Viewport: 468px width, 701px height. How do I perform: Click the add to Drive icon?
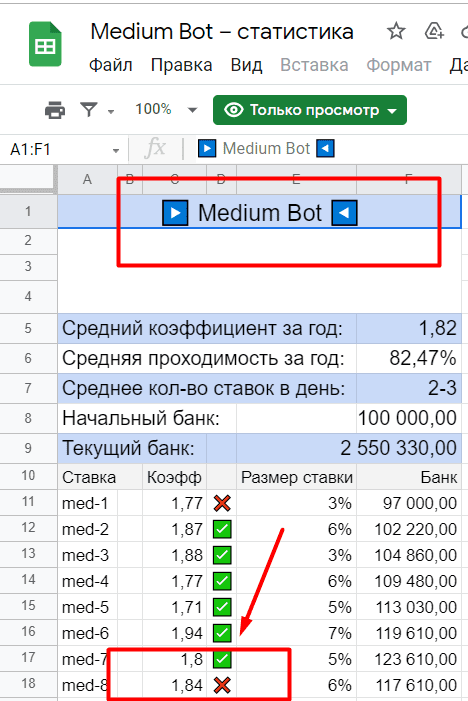(434, 32)
